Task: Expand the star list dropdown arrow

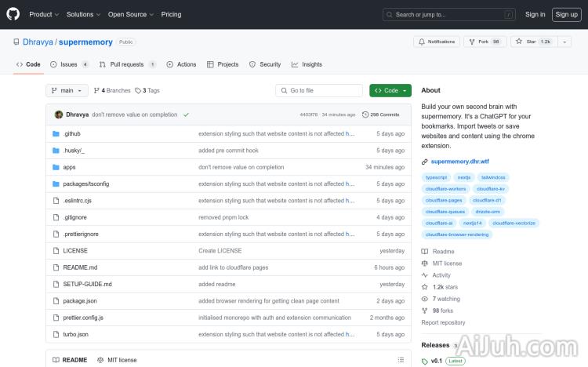Action: [565, 42]
